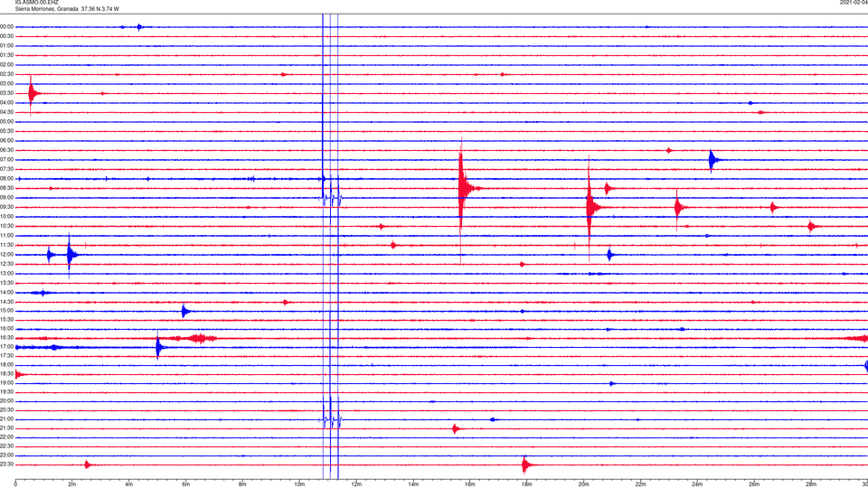Click the 14m tick label on time axis
The width and height of the screenshot is (868, 488).
pyautogui.click(x=413, y=484)
